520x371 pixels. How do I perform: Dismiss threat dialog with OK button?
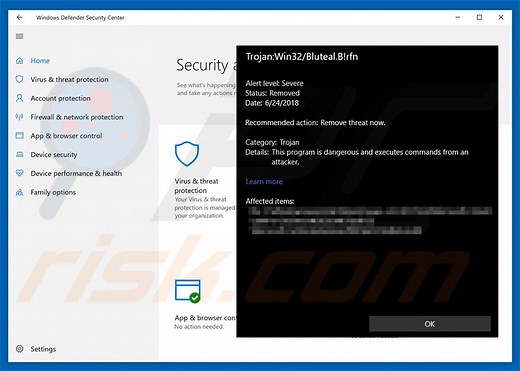[x=430, y=324]
